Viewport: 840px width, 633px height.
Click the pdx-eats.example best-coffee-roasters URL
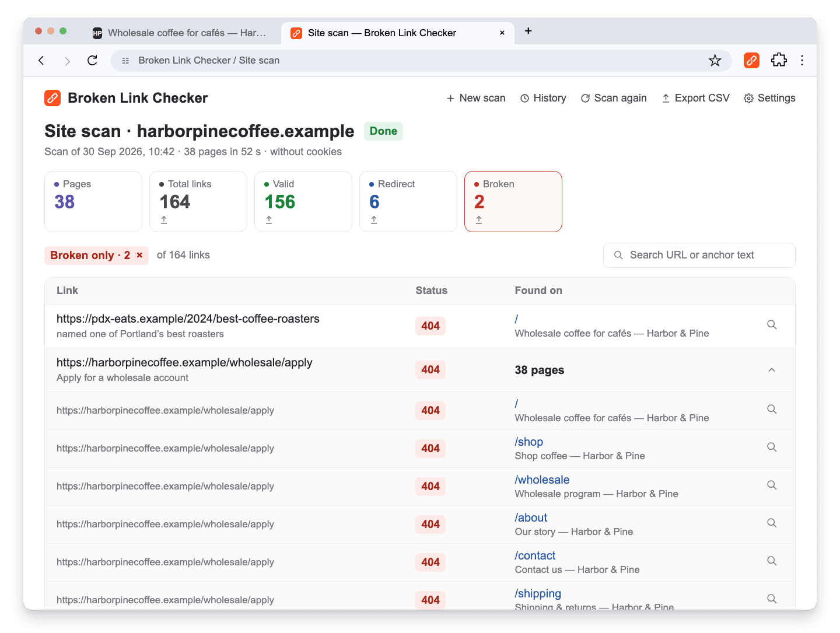click(188, 319)
